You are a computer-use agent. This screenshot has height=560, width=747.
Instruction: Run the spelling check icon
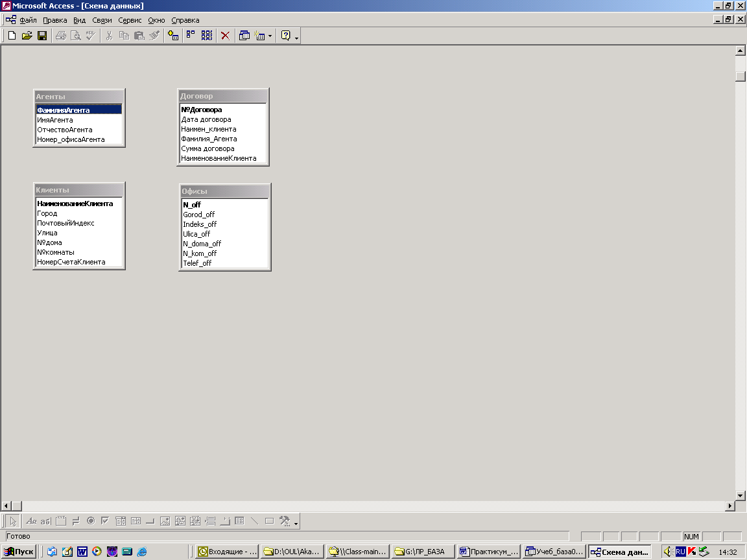pos(91,36)
